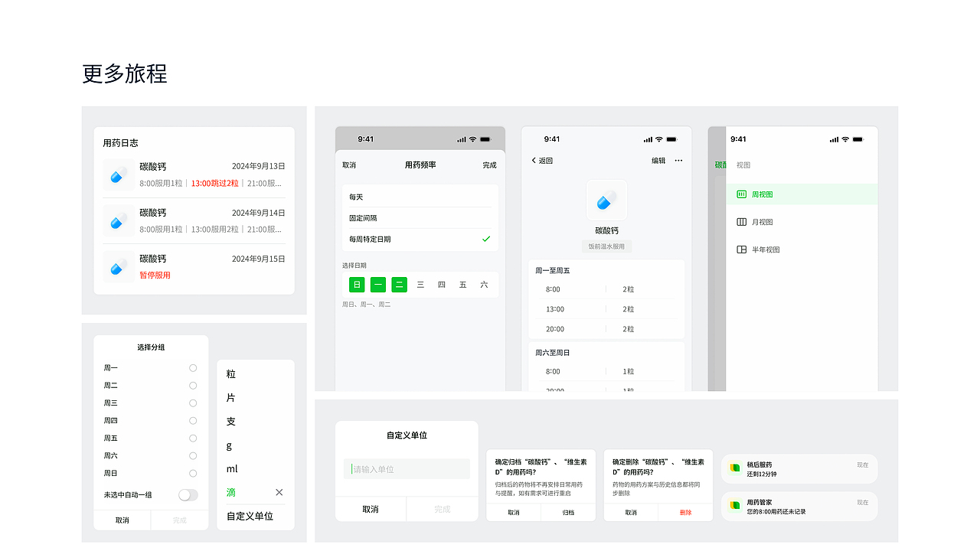Select the 三 day chip

point(420,285)
